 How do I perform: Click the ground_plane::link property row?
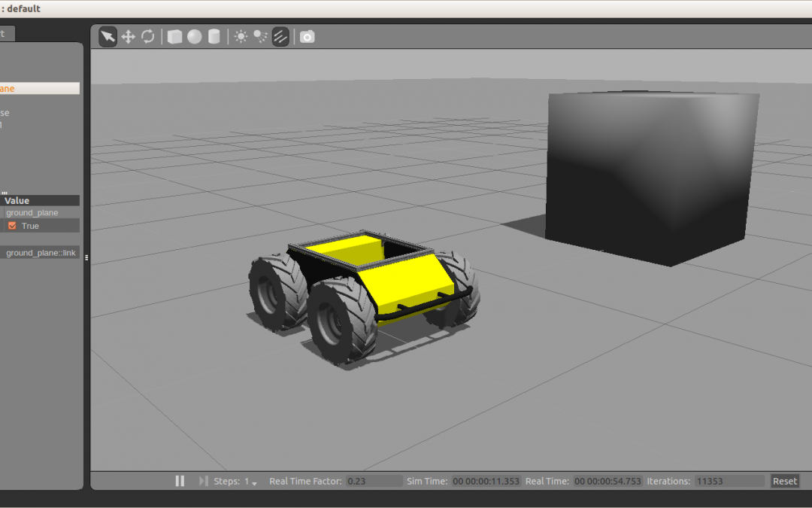pyautogui.click(x=41, y=253)
